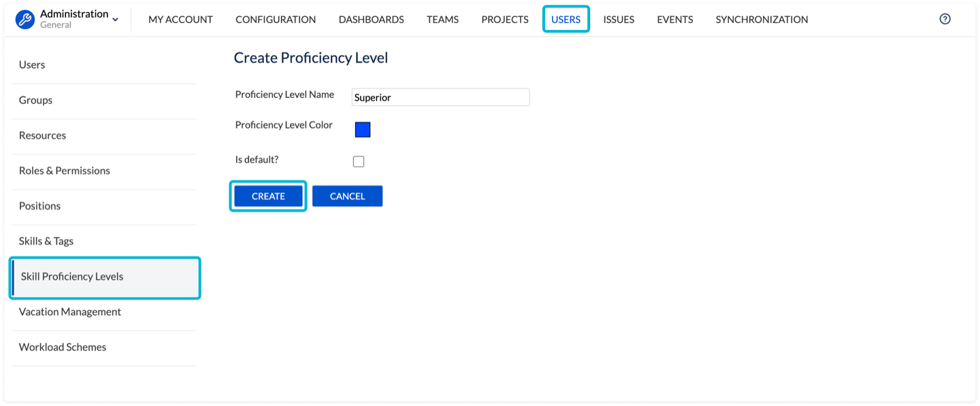This screenshot has height=406, width=980.
Task: Go to the Dashboards tab
Action: (371, 20)
